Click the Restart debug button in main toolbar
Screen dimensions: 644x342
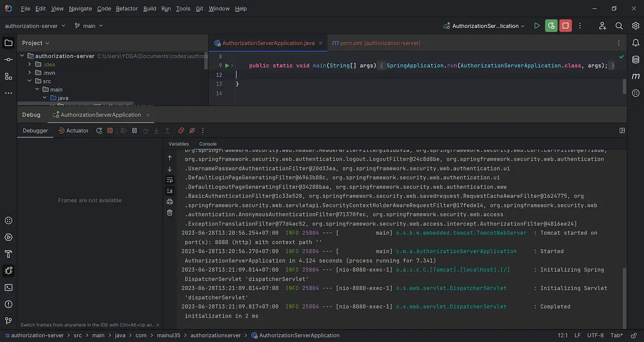(x=551, y=26)
